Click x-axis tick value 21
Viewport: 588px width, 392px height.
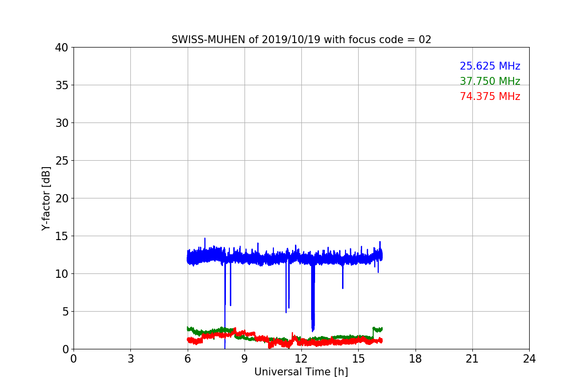(472, 359)
